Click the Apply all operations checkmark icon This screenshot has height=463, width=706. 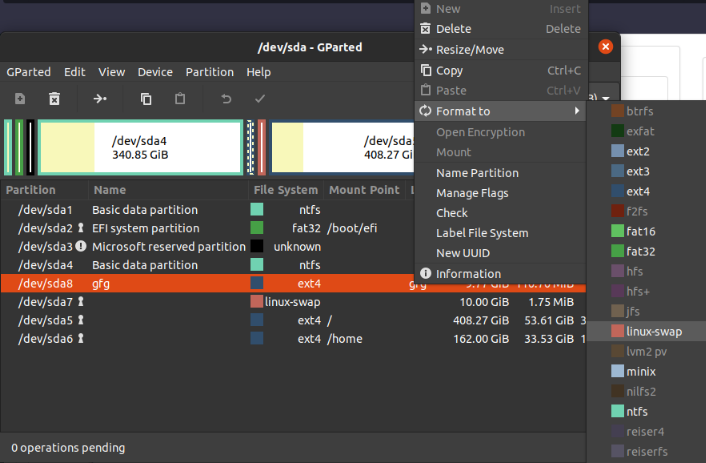260,98
